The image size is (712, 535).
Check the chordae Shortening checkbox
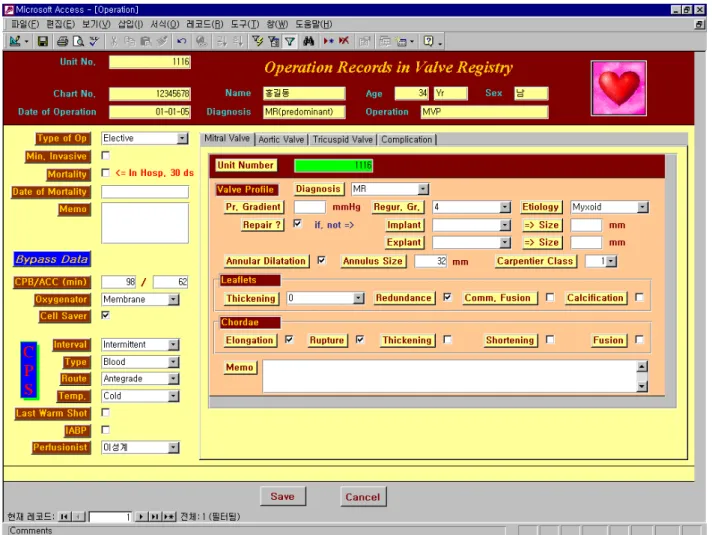click(x=550, y=339)
